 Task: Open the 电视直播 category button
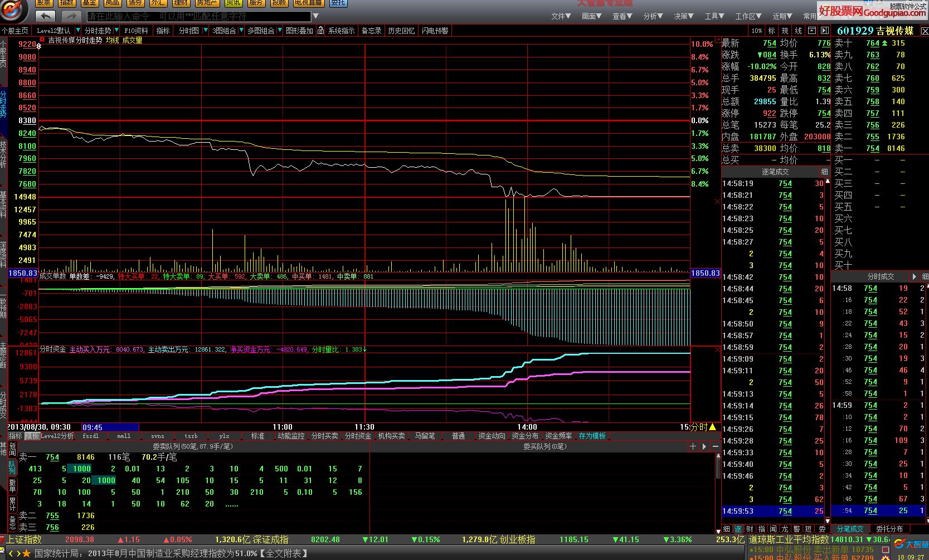tap(308, 3)
